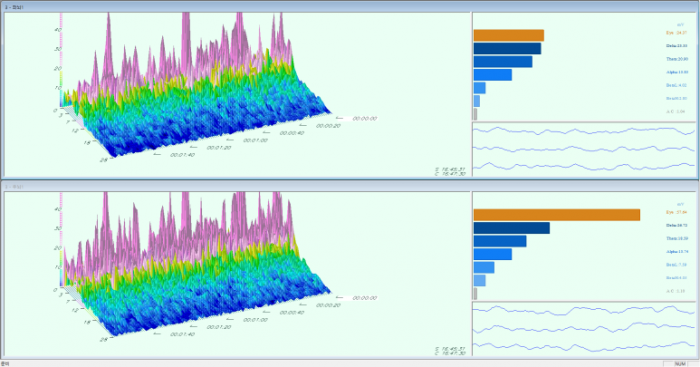Screen dimensions: 700x367
Task: Click the BetaH value label in upper window
Action: coord(676,98)
